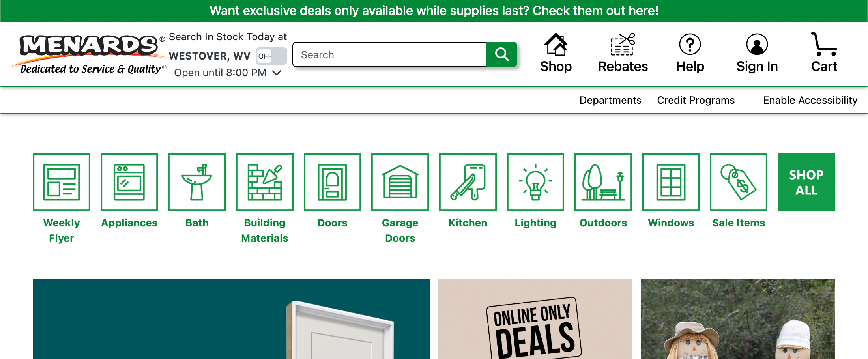The height and width of the screenshot is (359, 868).
Task: Select the Garage Doors category icon
Action: (400, 182)
